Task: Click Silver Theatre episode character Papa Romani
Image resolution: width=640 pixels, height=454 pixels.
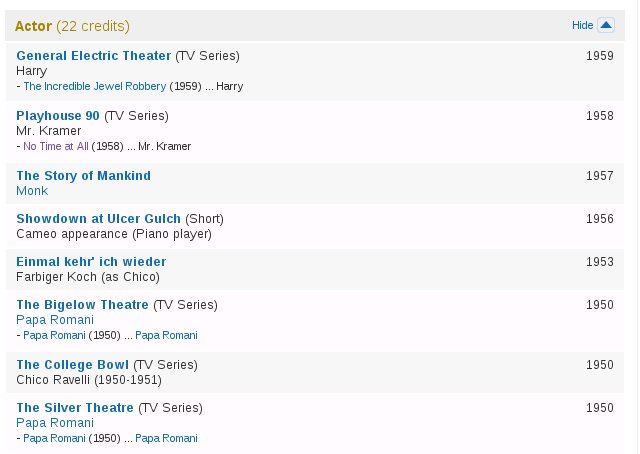Action: [166, 438]
